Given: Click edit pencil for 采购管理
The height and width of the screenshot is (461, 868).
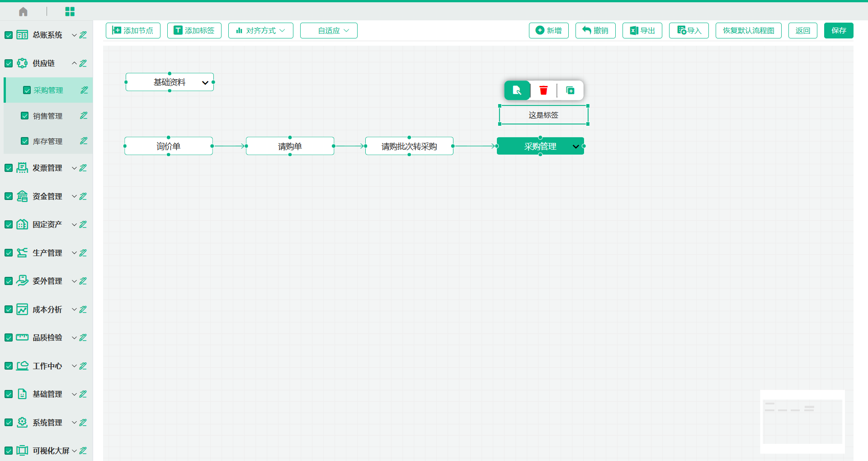Looking at the screenshot, I should (x=84, y=90).
